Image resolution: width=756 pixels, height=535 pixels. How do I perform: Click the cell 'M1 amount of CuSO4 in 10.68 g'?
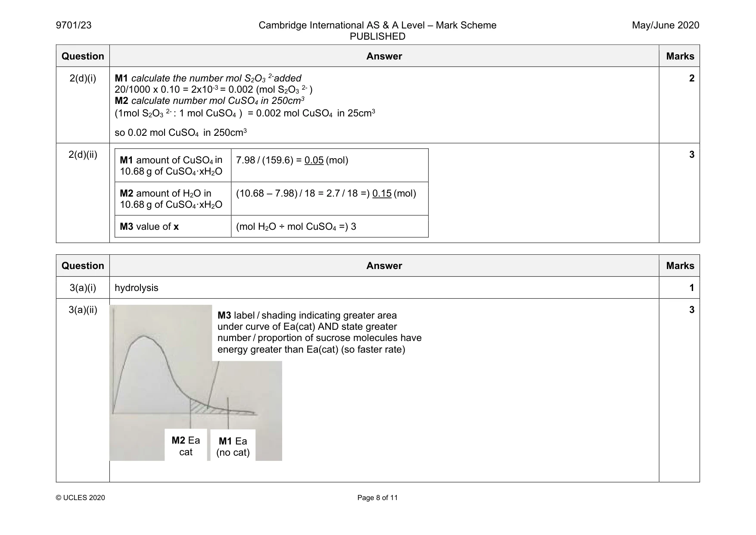[x=173, y=166]
